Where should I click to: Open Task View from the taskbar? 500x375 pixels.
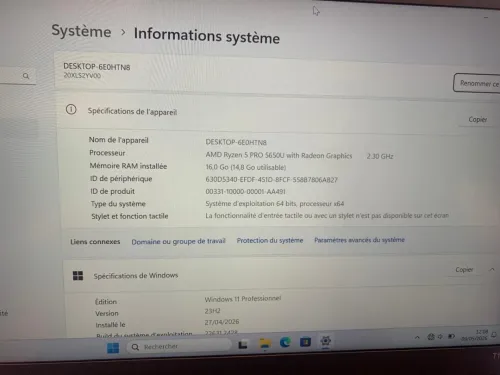click(x=243, y=345)
